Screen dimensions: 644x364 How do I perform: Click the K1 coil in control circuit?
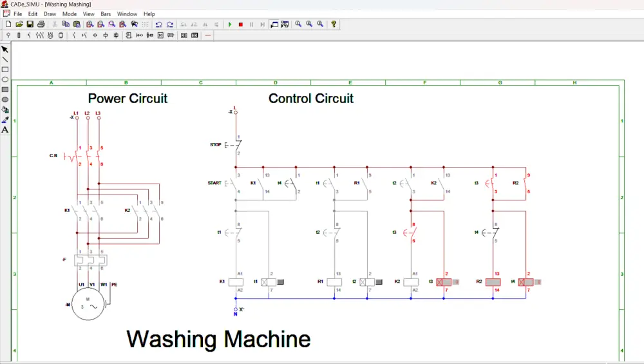tap(236, 282)
